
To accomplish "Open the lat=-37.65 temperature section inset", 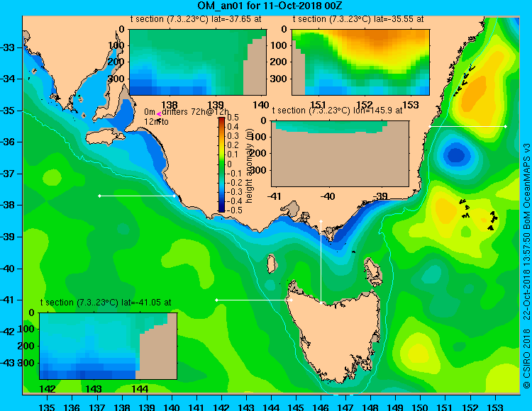I will [198, 62].
